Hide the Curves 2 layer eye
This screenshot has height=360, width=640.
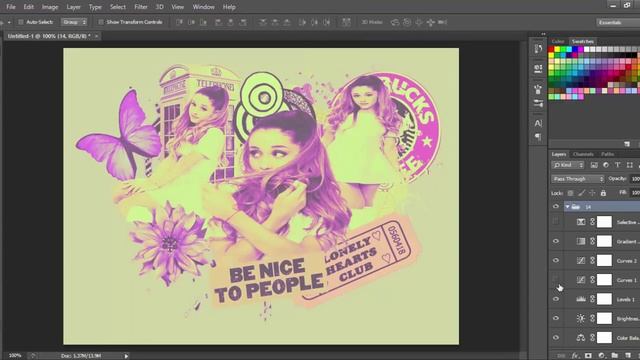pyautogui.click(x=556, y=260)
